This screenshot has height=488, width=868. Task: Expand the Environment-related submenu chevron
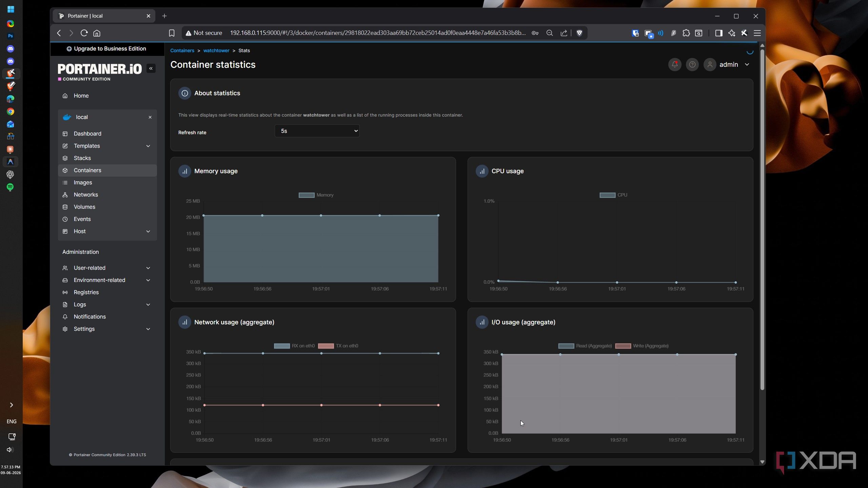point(148,280)
